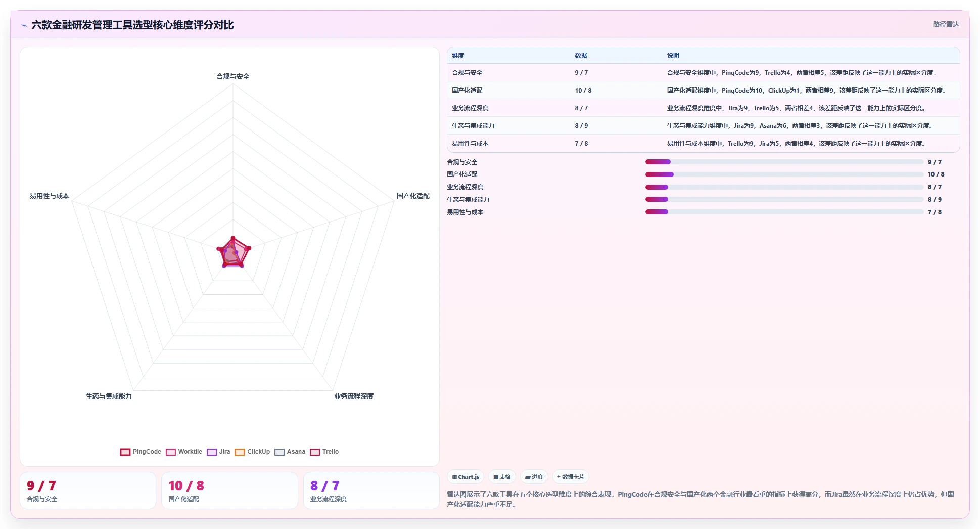
Task: Click the chart title 六款金融研发管理工具选型核心维度评分对比
Action: point(132,25)
